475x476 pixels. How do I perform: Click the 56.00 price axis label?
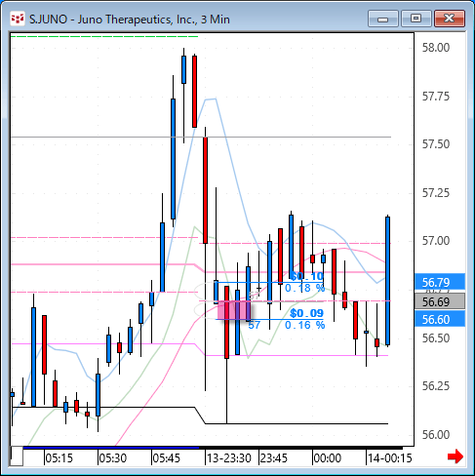point(436,435)
